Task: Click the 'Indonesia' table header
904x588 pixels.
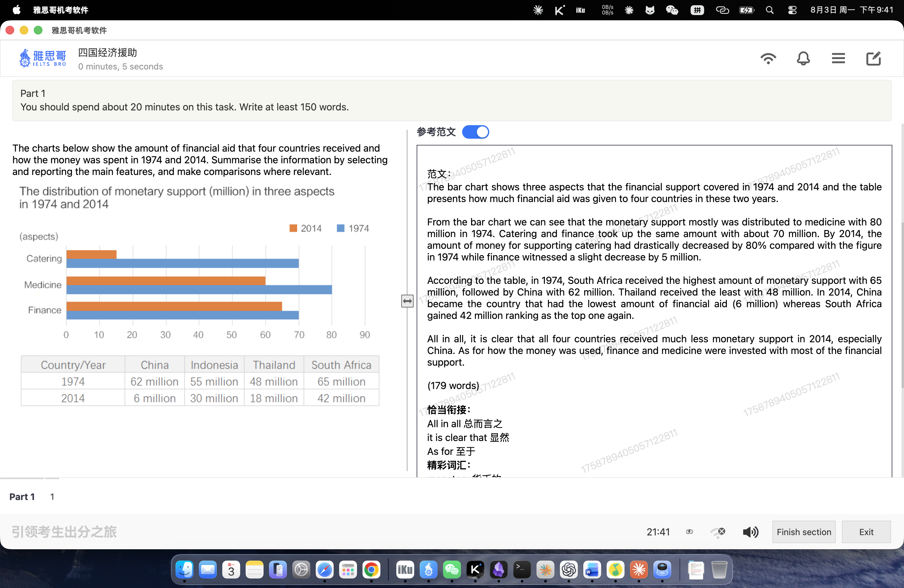Action: 214,365
